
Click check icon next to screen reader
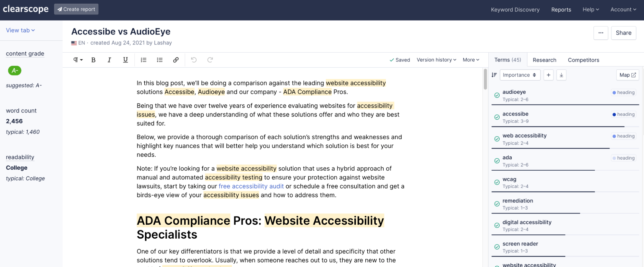[x=497, y=247]
